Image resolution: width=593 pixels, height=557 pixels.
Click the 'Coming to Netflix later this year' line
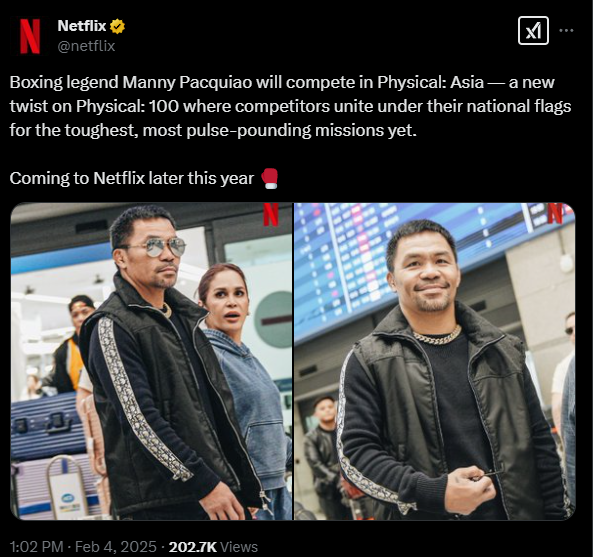click(132, 178)
